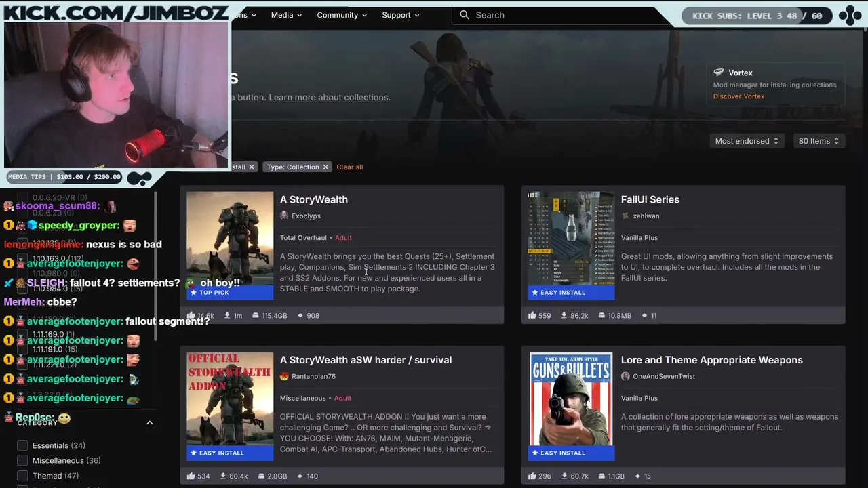Open the A StoryWealth collection title
The image size is (868, 488).
coord(314,199)
